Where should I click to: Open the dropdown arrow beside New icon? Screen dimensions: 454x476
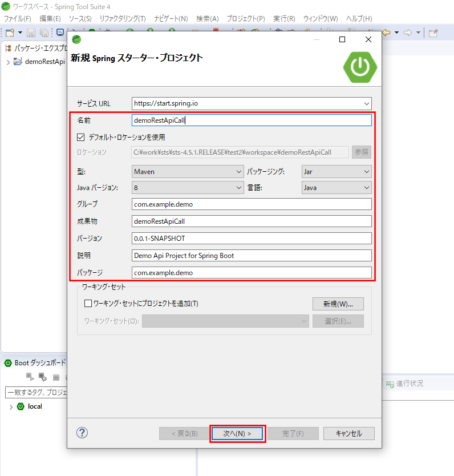(x=21, y=33)
